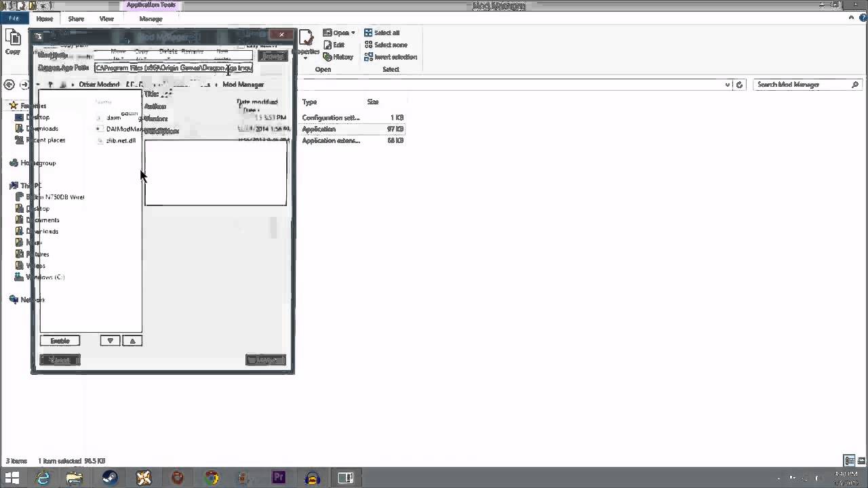Click the zlib.net.dll file name
868x488 pixels.
[121, 140]
